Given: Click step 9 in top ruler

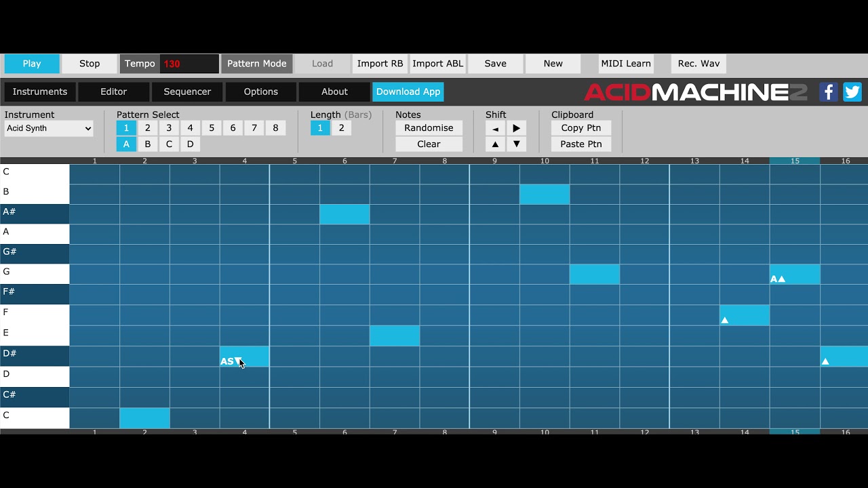Looking at the screenshot, I should point(494,161).
